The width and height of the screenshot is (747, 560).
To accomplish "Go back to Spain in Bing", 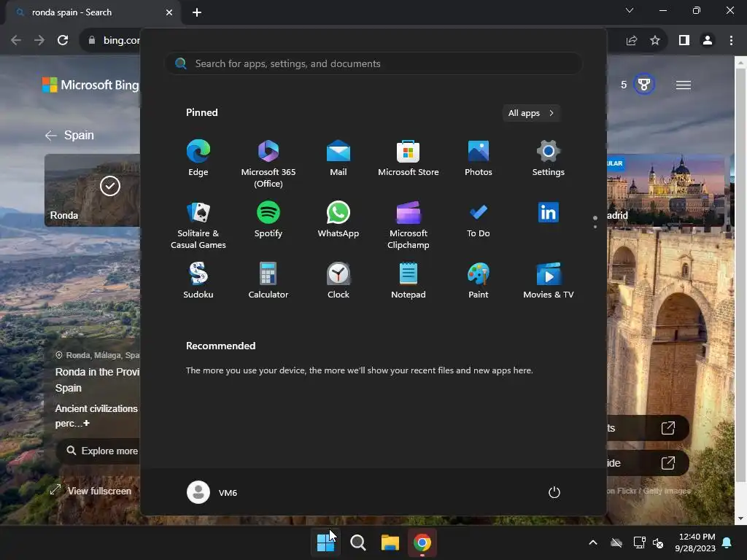I will 69,136.
